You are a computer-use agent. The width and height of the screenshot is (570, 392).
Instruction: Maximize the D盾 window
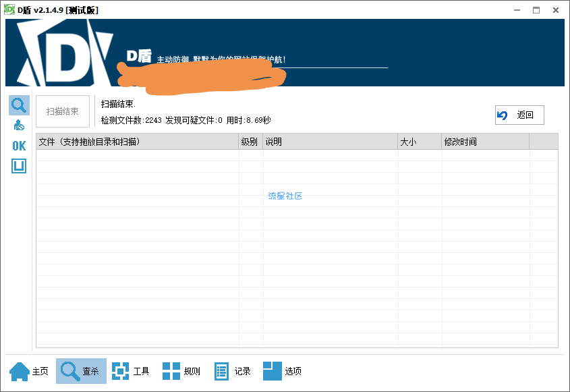(536, 10)
